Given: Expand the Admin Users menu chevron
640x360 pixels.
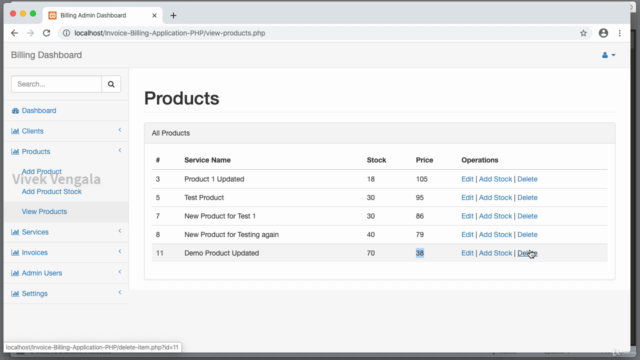Looking at the screenshot, I should click(x=120, y=271).
